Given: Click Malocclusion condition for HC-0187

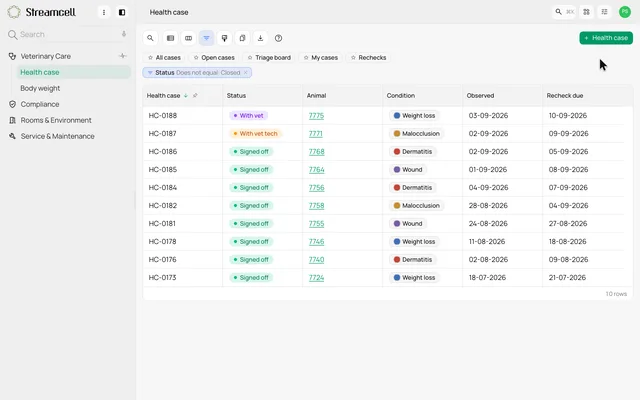Looking at the screenshot, I should tap(417, 133).
